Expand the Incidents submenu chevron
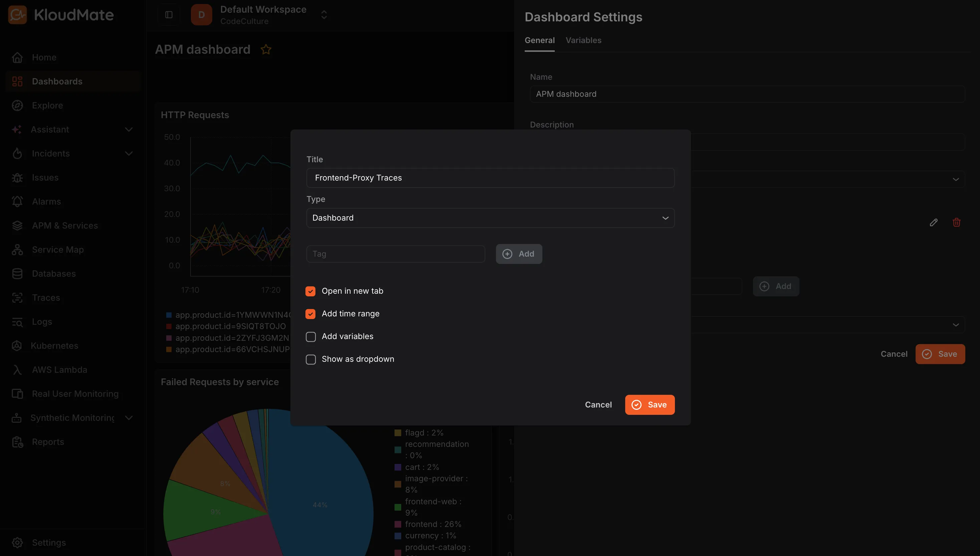980x556 pixels. [x=129, y=154]
